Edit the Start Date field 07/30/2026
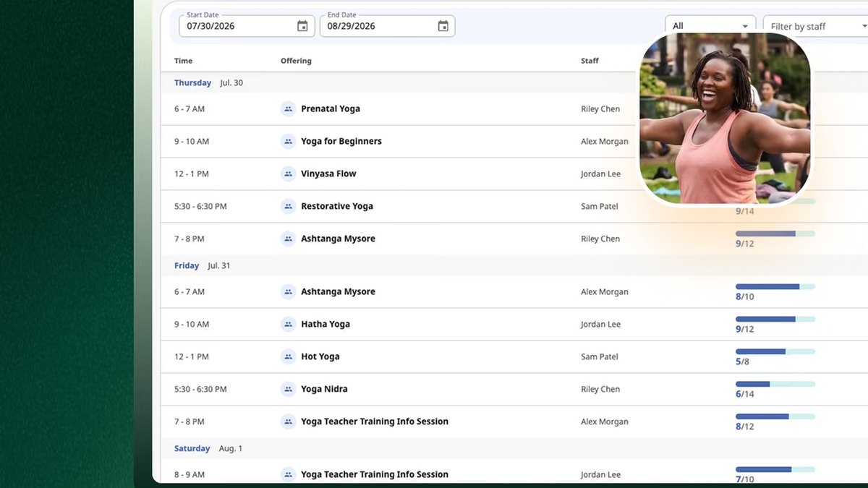The width and height of the screenshot is (868, 488). click(246, 26)
